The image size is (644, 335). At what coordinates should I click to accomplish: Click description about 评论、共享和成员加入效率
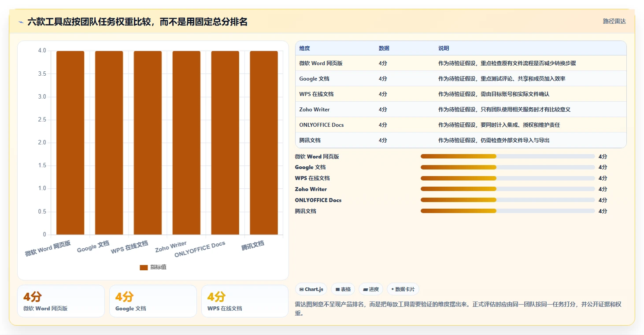[502, 79]
